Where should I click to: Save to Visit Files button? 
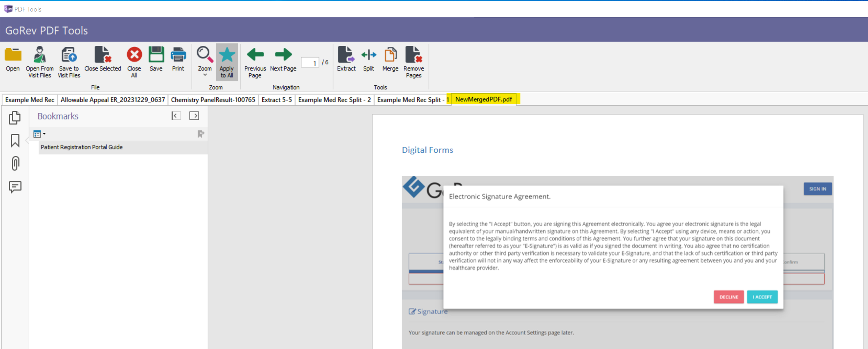pyautogui.click(x=69, y=62)
